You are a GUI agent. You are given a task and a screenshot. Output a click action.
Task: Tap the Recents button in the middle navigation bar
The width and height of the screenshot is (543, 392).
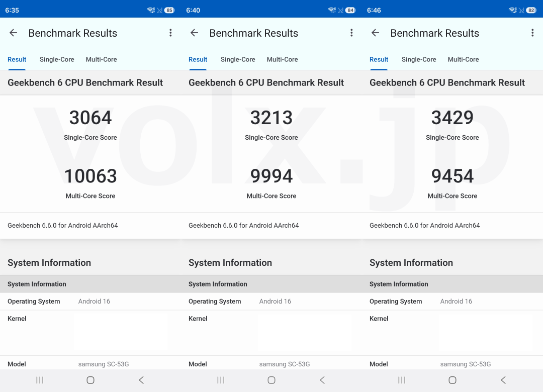pos(221,380)
